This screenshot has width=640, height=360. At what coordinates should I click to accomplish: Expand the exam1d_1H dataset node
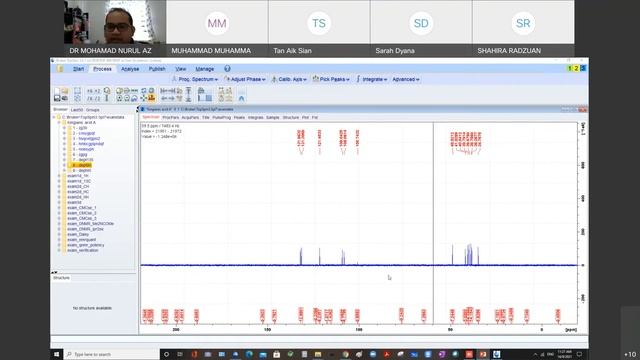[59, 176]
